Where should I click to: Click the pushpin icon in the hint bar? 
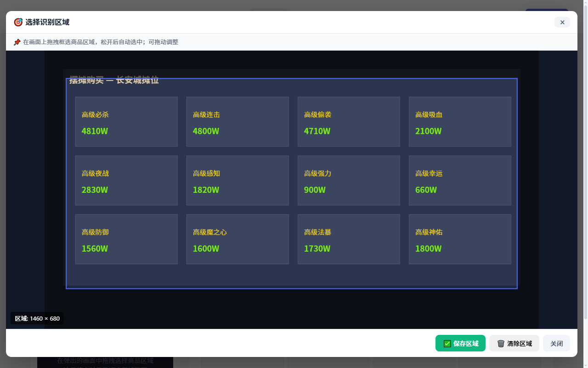(x=17, y=42)
